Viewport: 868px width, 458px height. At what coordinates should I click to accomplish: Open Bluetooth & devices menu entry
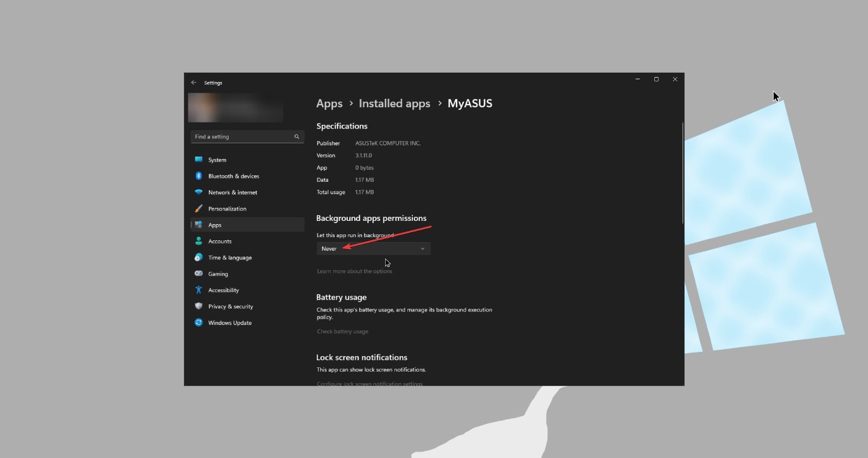[247, 176]
